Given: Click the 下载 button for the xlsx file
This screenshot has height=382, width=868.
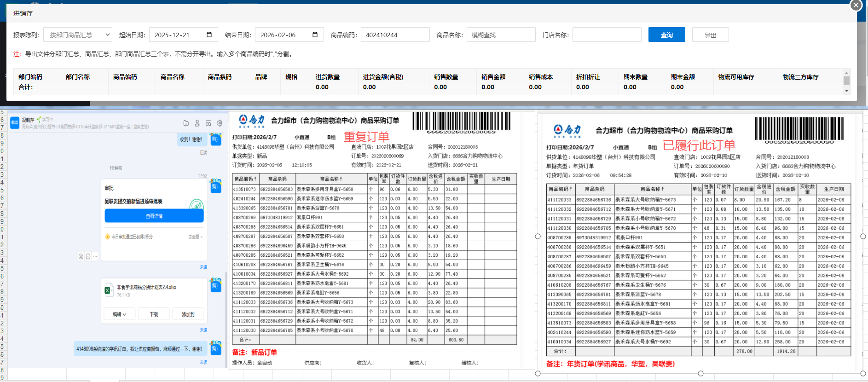Looking at the screenshot, I should point(154,314).
